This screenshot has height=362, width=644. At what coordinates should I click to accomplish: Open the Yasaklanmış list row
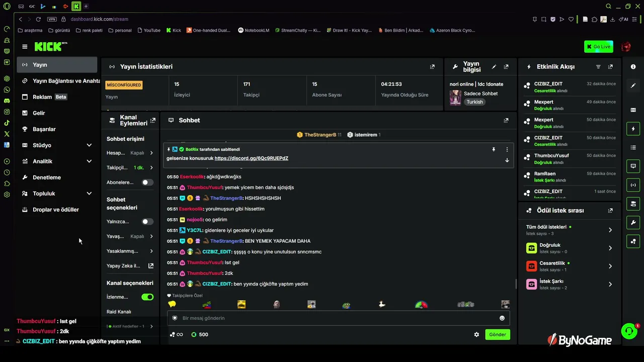tap(130, 251)
